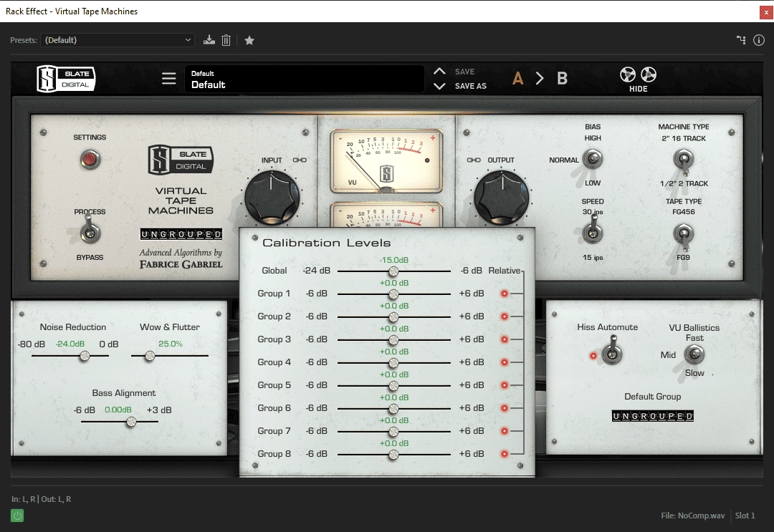Switch to the A setting
The width and height of the screenshot is (774, 532).
[x=518, y=78]
